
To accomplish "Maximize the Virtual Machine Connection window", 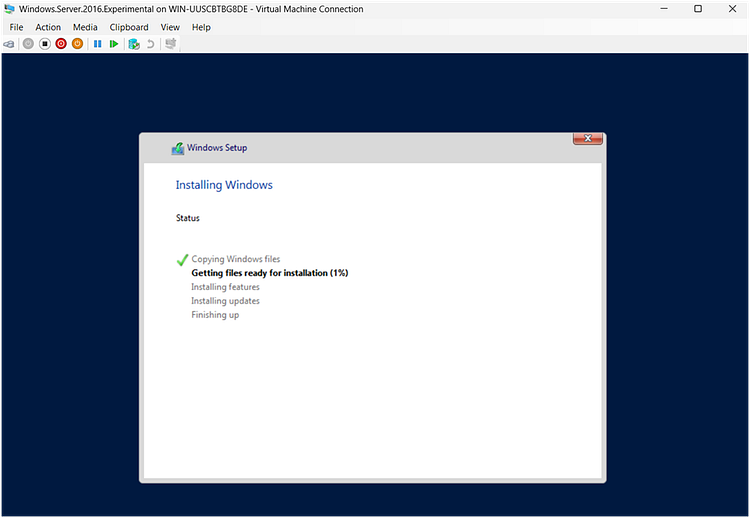I will tap(698, 9).
